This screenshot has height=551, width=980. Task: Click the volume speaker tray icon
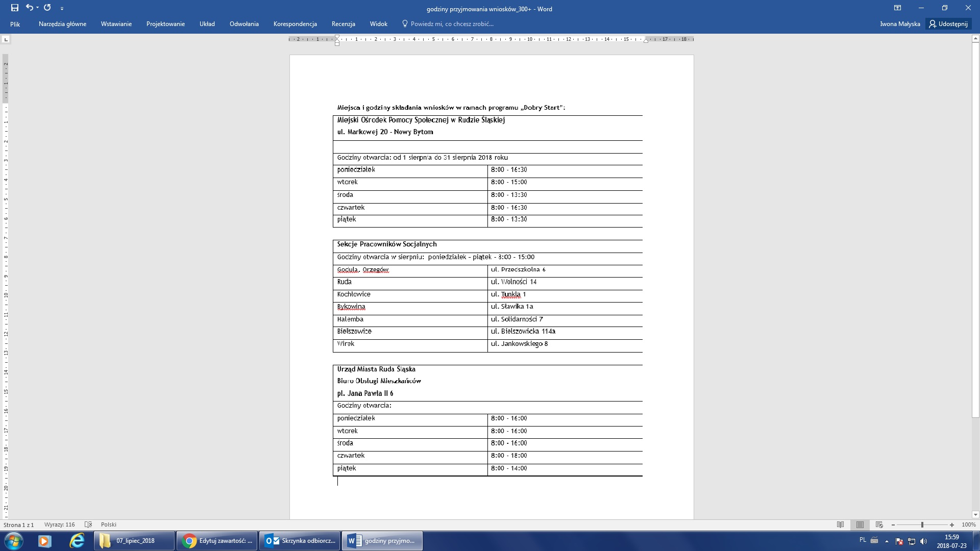tap(923, 541)
